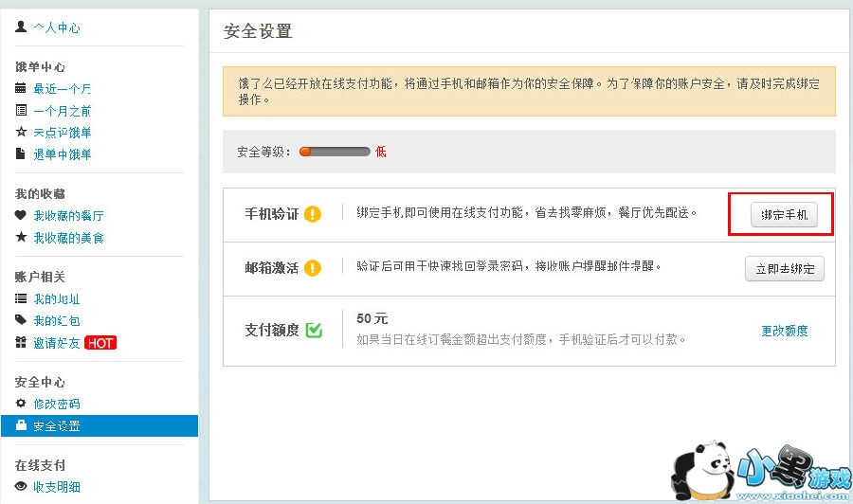
Task: Click the heart icon for 我收藏的餐厅
Action: [21, 215]
